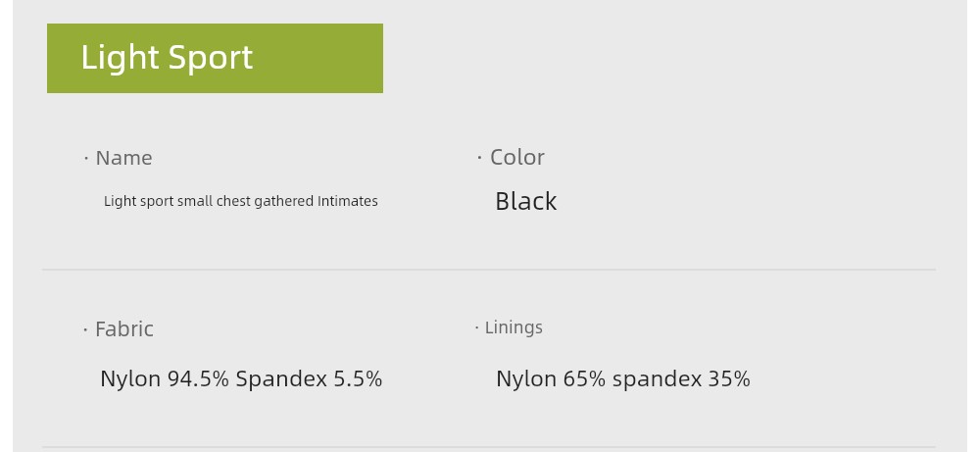Click the word "Intimates" in product name
The height and width of the screenshot is (452, 980).
point(348,201)
